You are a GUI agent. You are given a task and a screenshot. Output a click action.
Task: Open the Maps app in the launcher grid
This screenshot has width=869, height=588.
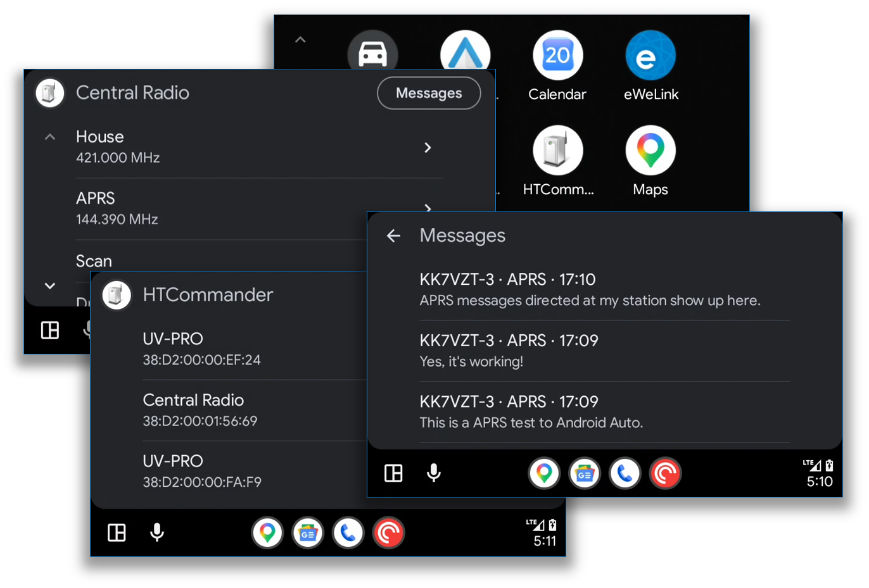[x=650, y=161]
